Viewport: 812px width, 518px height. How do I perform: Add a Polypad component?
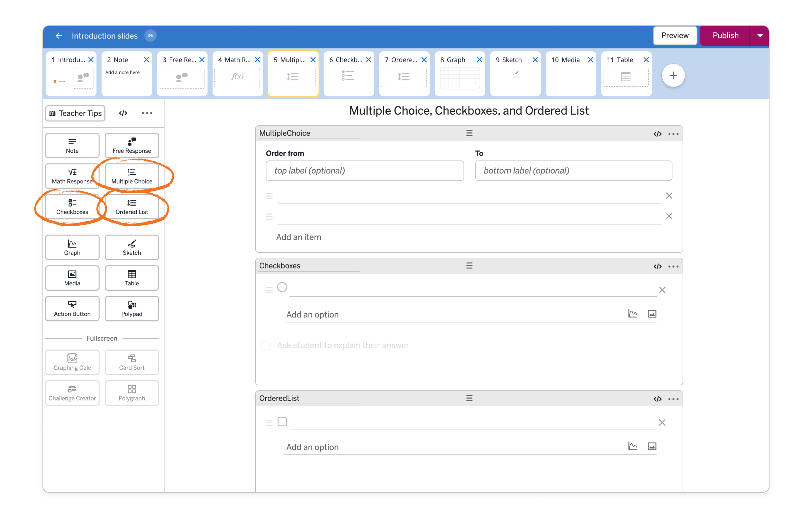point(132,309)
